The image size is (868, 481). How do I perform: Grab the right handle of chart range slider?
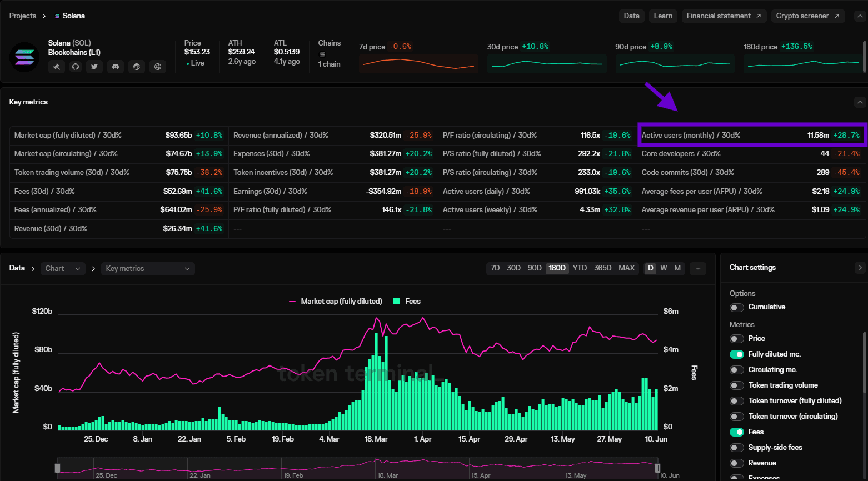pos(657,468)
